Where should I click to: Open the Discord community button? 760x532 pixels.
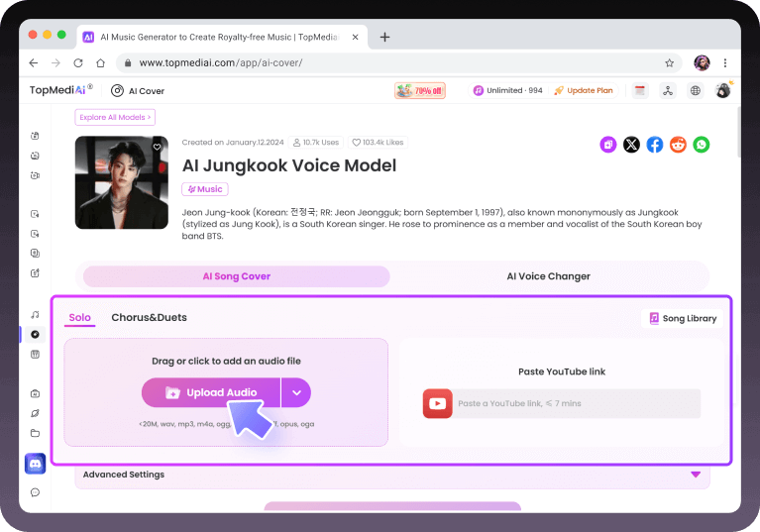click(x=35, y=464)
